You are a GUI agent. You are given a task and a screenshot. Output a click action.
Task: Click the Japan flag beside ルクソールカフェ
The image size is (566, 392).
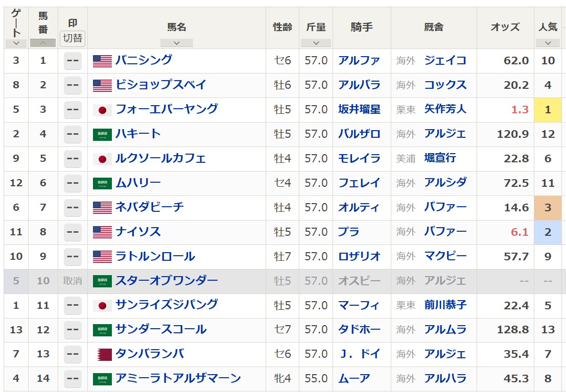pos(102,159)
